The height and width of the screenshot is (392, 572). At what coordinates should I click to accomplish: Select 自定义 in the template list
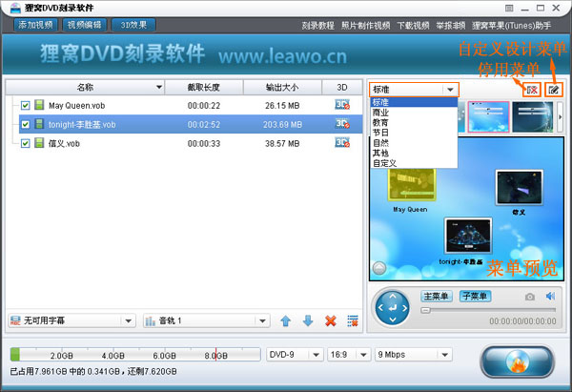point(414,163)
